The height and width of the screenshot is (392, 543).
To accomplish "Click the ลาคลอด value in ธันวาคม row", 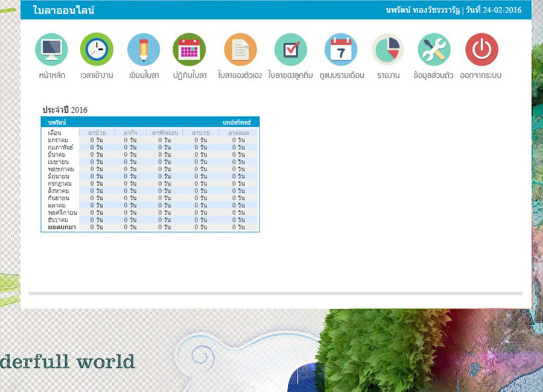I will 238,220.
